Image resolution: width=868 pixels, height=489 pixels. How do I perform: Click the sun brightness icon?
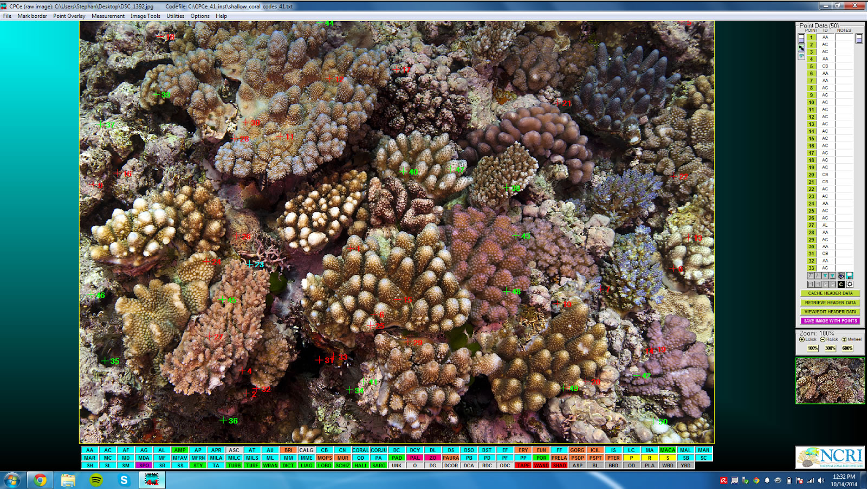(x=850, y=284)
